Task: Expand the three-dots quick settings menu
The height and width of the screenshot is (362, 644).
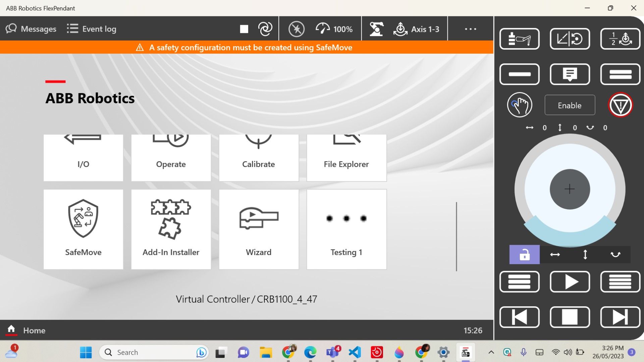Action: click(x=470, y=29)
